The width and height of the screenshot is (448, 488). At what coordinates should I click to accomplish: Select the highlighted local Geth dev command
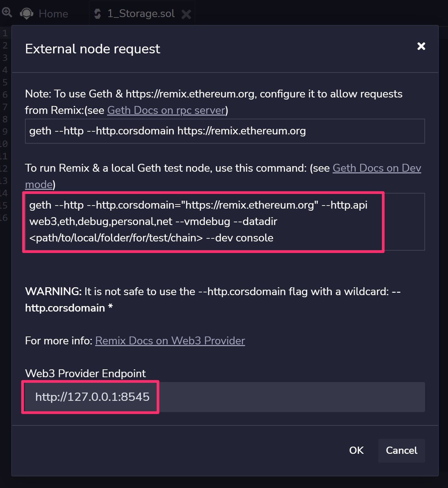[204, 222]
